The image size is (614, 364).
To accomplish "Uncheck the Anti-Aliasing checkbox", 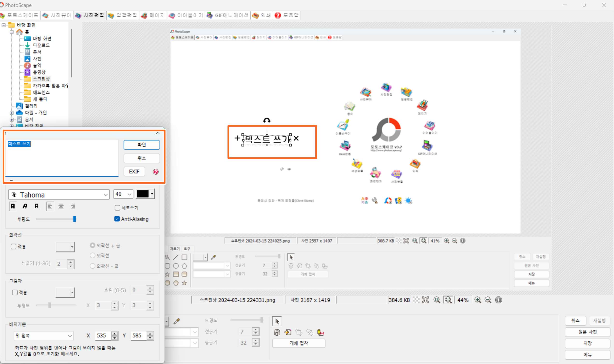I will 117,219.
